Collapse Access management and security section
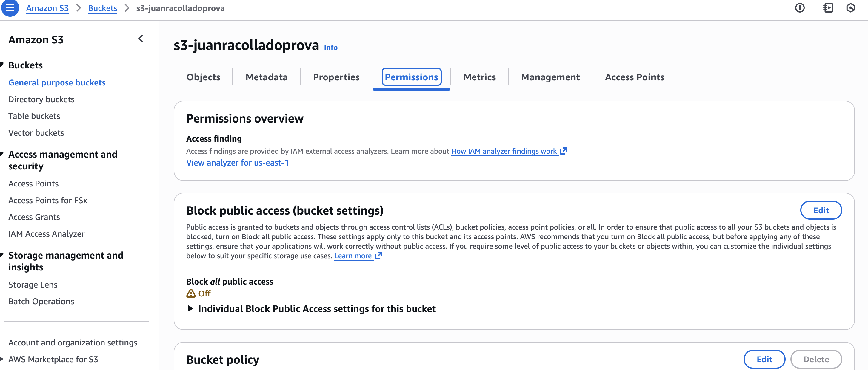This screenshot has width=868, height=370. (x=2, y=154)
